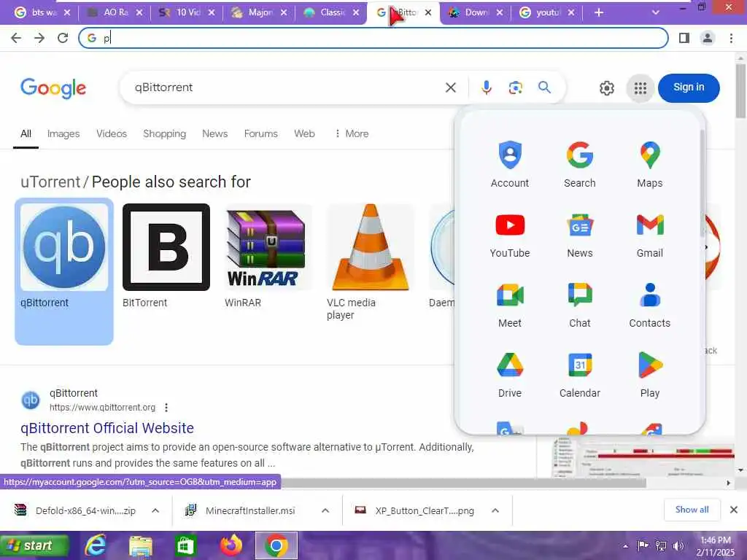The height and width of the screenshot is (560, 747).
Task: Open the Chrome profile icon
Action: click(x=708, y=38)
